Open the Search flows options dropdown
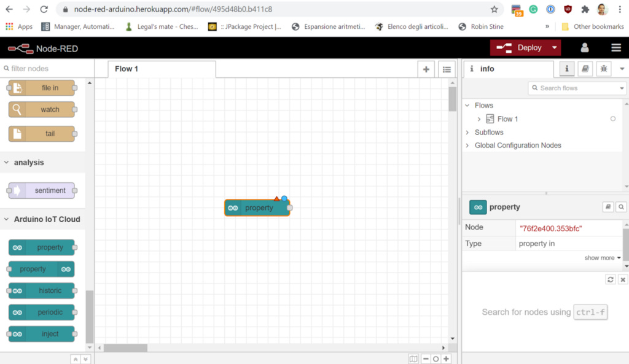The image size is (629, 364). pos(622,88)
